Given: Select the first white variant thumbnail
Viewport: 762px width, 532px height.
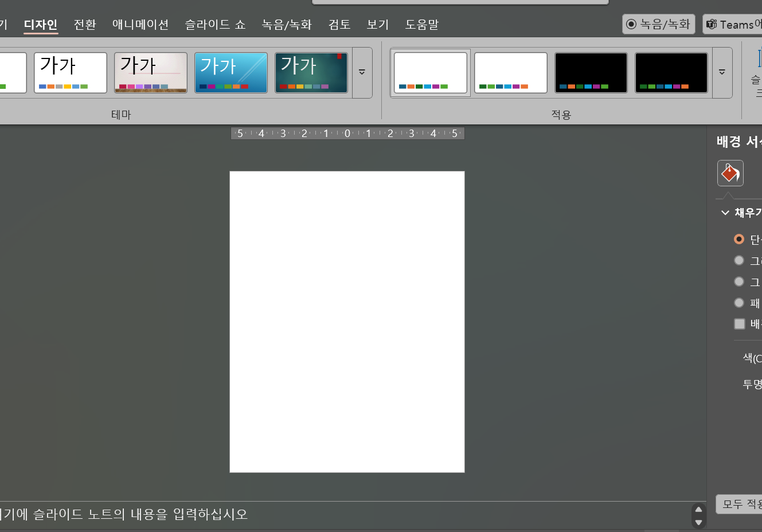Looking at the screenshot, I should 431,73.
